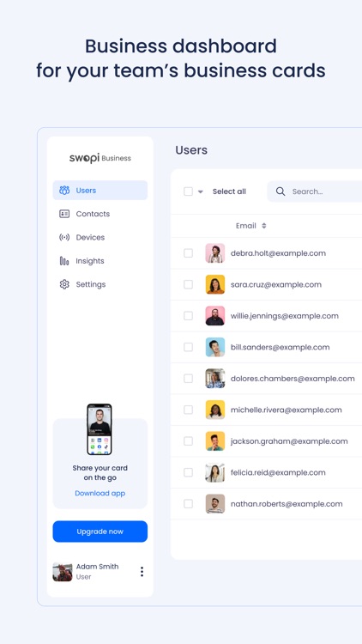Click the Email column header
Screen dimensions: 362x644
point(246,226)
